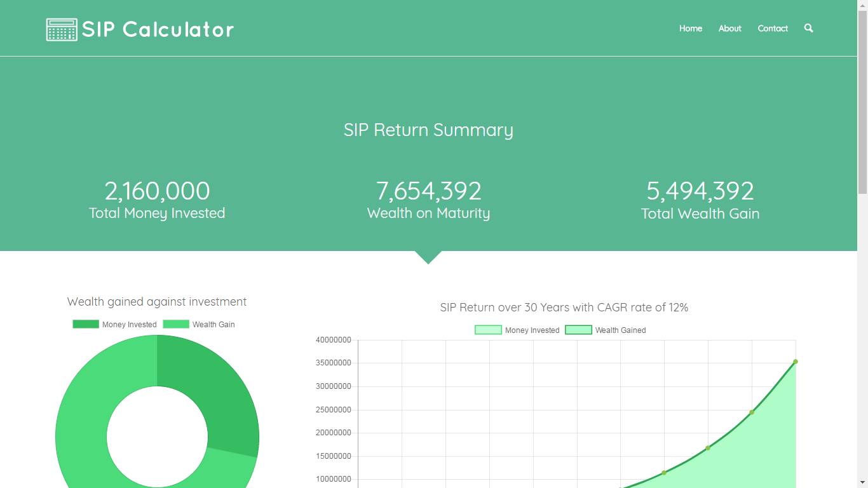The image size is (868, 488).
Task: Click the 40000000 y-axis label
Action: tap(334, 340)
